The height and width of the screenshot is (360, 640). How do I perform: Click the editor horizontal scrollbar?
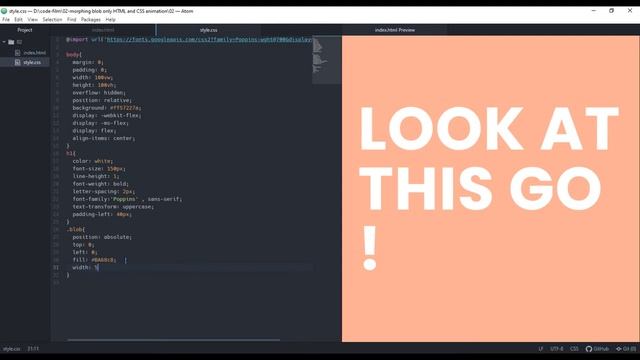point(174,340)
